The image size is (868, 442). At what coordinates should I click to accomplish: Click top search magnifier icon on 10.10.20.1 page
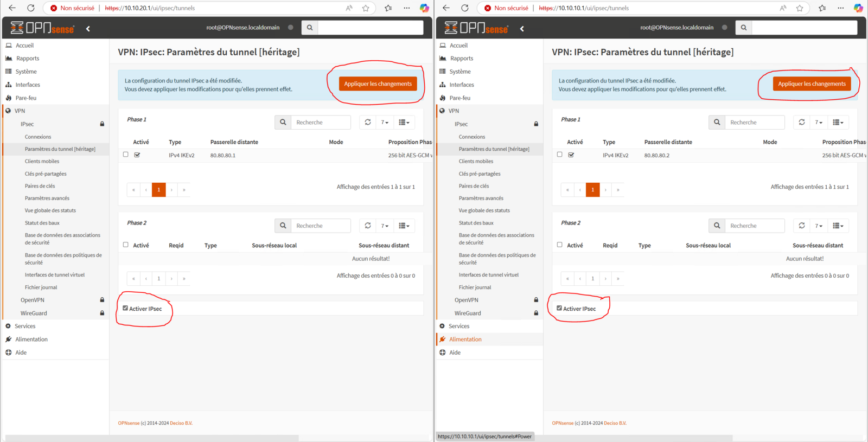coord(309,28)
